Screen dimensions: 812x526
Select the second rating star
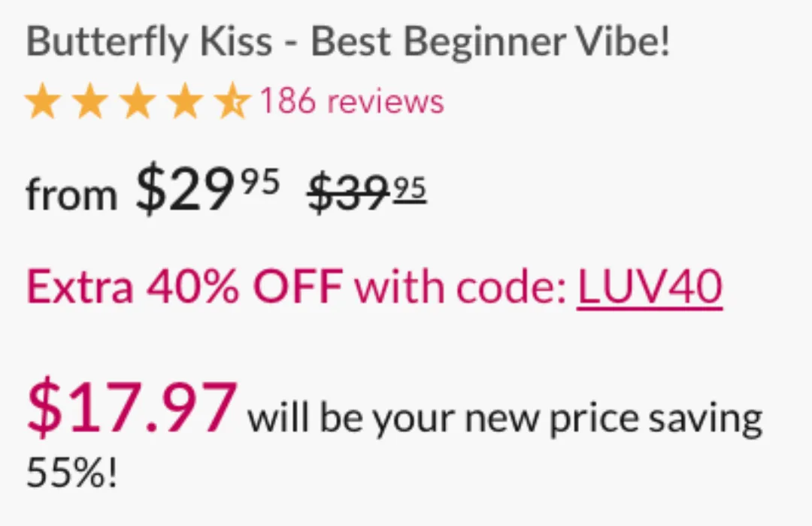coord(90,101)
